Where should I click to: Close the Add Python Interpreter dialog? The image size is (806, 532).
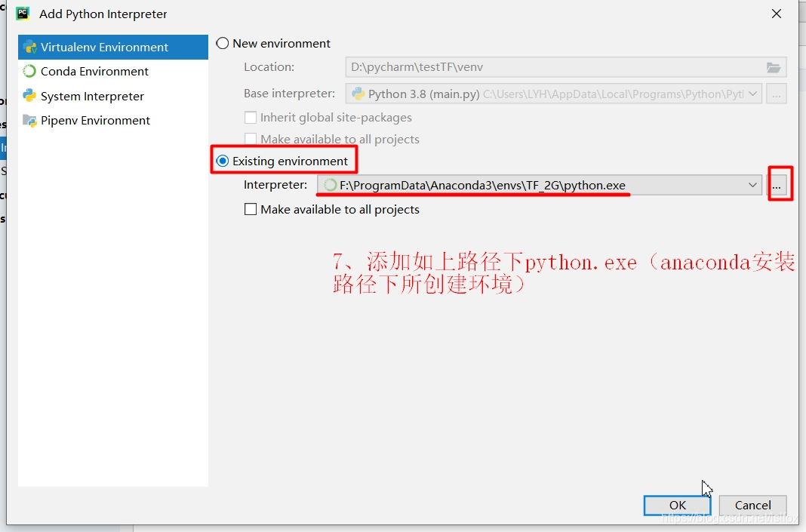pos(776,14)
